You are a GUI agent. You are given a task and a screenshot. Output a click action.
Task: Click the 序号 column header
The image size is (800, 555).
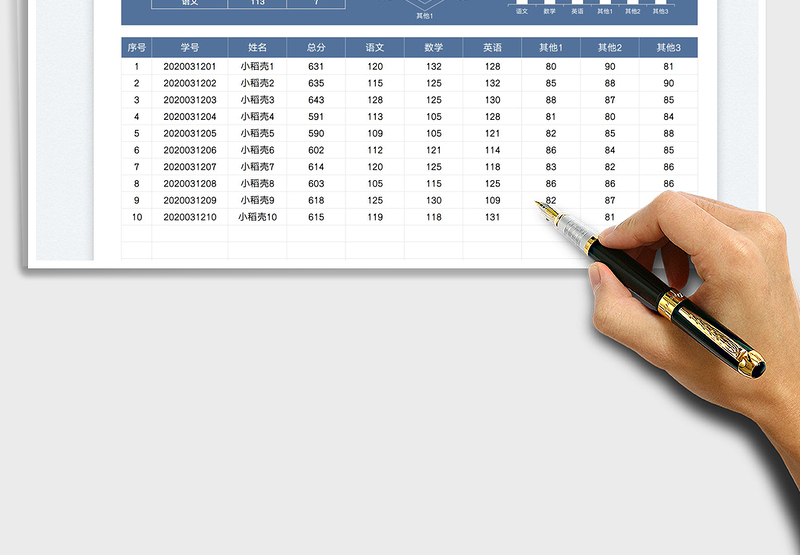(x=136, y=47)
